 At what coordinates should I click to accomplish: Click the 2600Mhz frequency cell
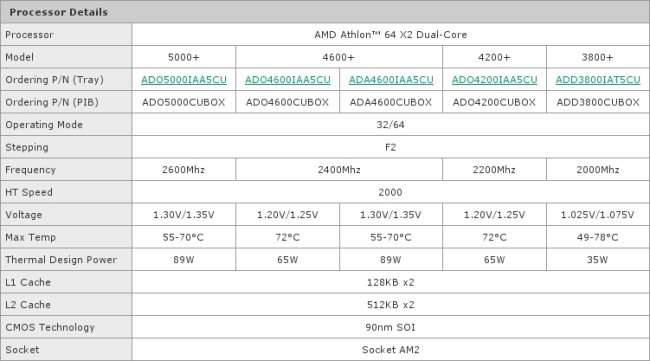tap(183, 170)
